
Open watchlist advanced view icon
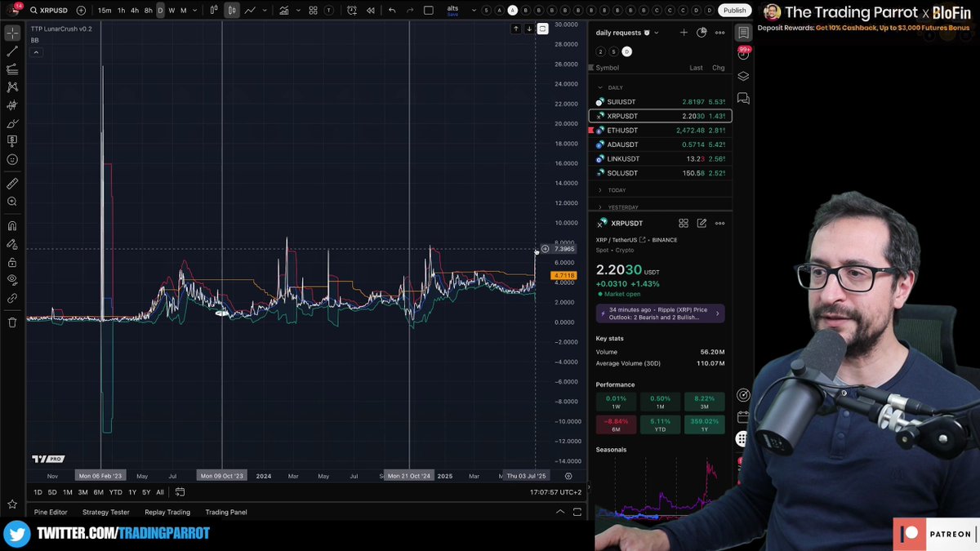pos(702,33)
